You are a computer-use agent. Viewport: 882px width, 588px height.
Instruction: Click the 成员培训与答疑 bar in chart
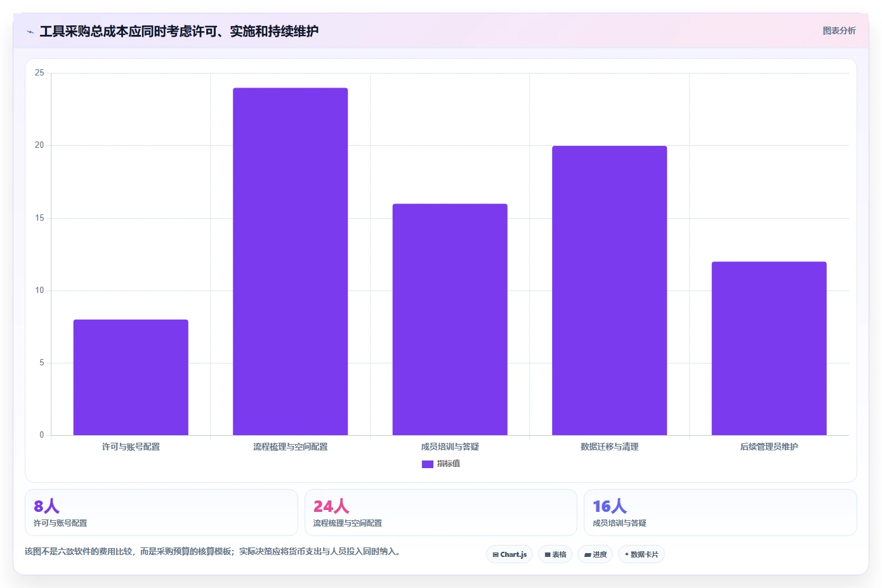click(450, 320)
